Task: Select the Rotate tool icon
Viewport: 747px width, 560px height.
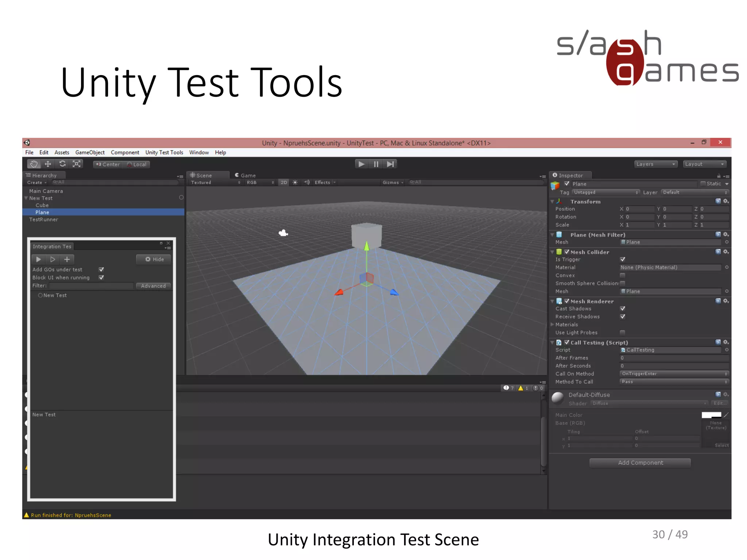Action: click(x=62, y=164)
